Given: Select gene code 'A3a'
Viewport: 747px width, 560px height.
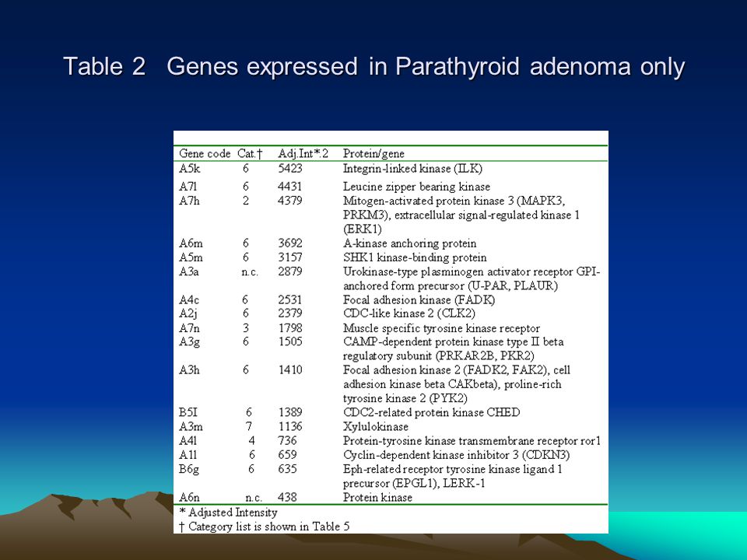Looking at the screenshot, I should pos(188,272).
